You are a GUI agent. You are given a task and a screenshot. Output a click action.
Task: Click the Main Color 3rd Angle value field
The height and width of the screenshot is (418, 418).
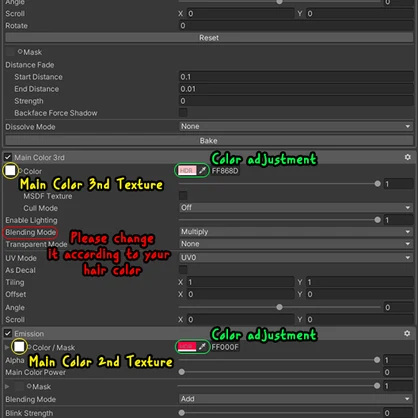pyautogui.click(x=398, y=307)
